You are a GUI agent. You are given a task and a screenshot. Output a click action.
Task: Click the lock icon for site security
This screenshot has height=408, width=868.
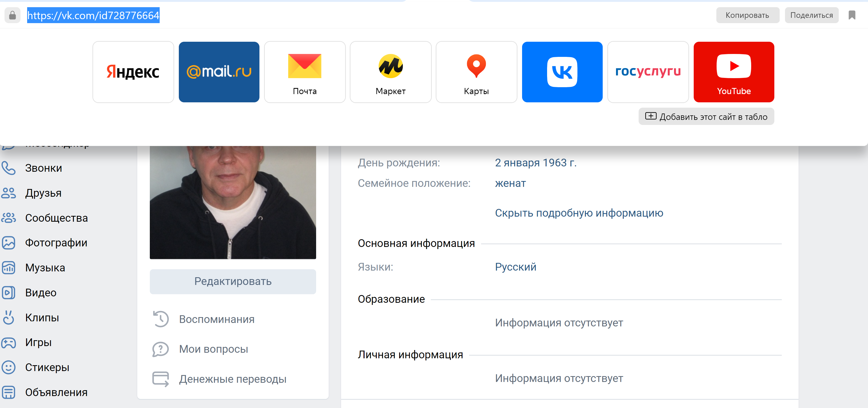(x=13, y=15)
